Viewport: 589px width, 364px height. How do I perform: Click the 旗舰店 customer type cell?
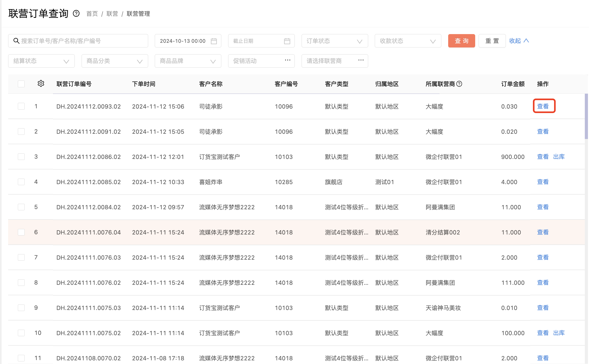pyautogui.click(x=334, y=182)
